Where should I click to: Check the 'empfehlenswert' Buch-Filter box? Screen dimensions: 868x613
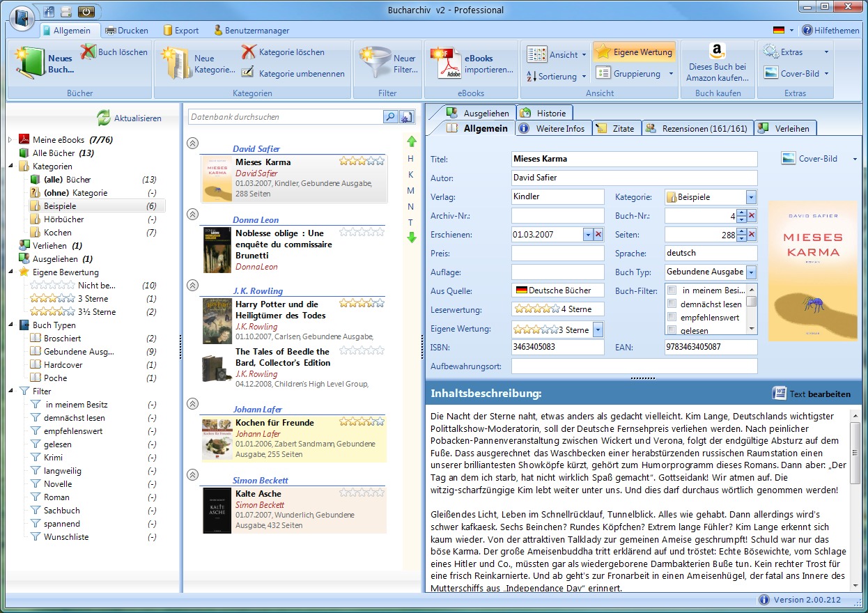coord(672,317)
